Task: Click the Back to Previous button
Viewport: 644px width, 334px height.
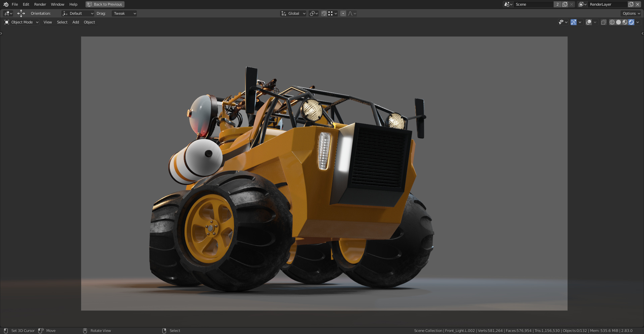Action: click(105, 4)
